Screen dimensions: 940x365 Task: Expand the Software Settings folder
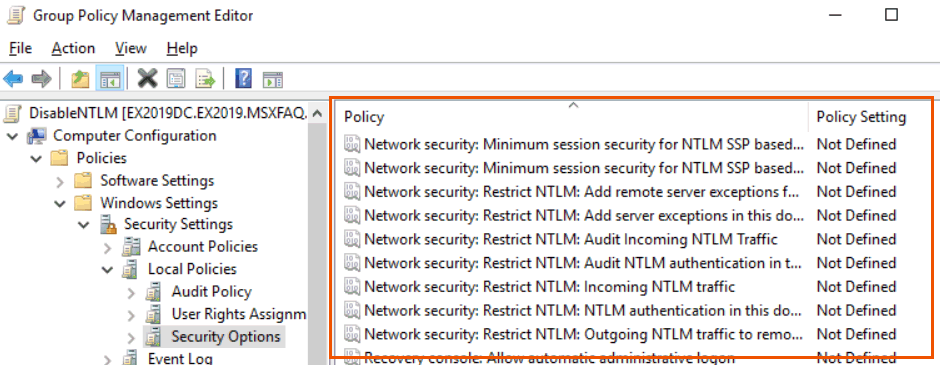[60, 181]
